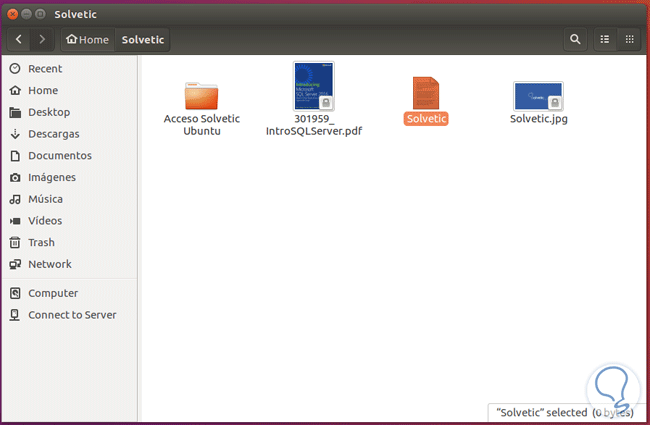Maximize the Solvetic window
Image resolution: width=650 pixels, height=425 pixels.
click(40, 15)
